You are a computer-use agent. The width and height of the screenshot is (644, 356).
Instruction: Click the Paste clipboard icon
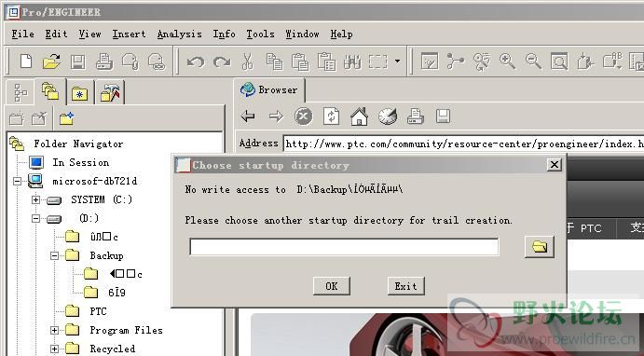click(x=300, y=62)
